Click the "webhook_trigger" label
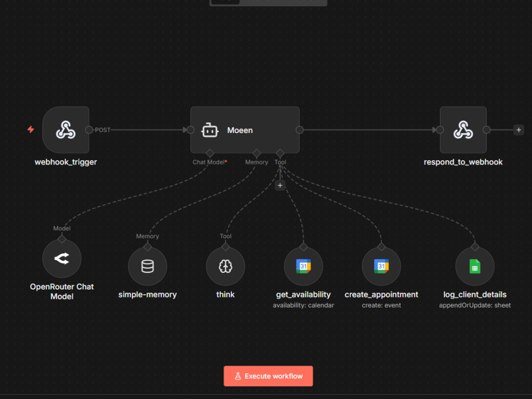This screenshot has width=532, height=399. tap(66, 162)
